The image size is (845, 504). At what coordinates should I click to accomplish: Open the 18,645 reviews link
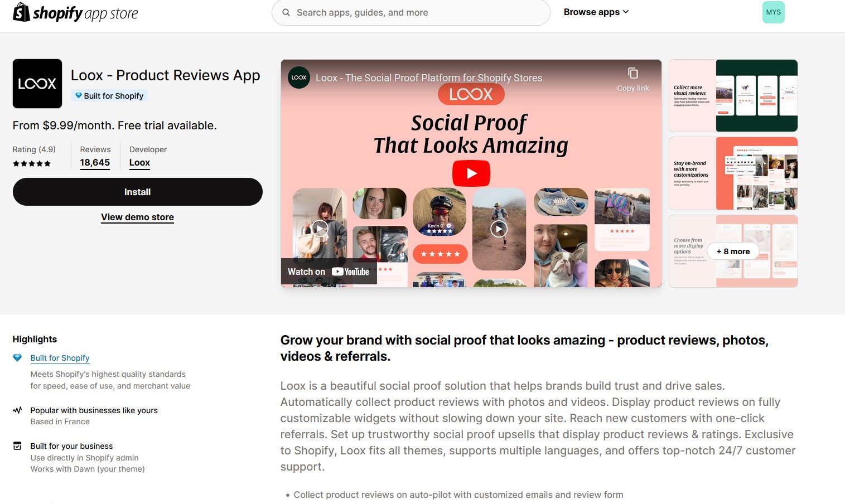click(95, 163)
